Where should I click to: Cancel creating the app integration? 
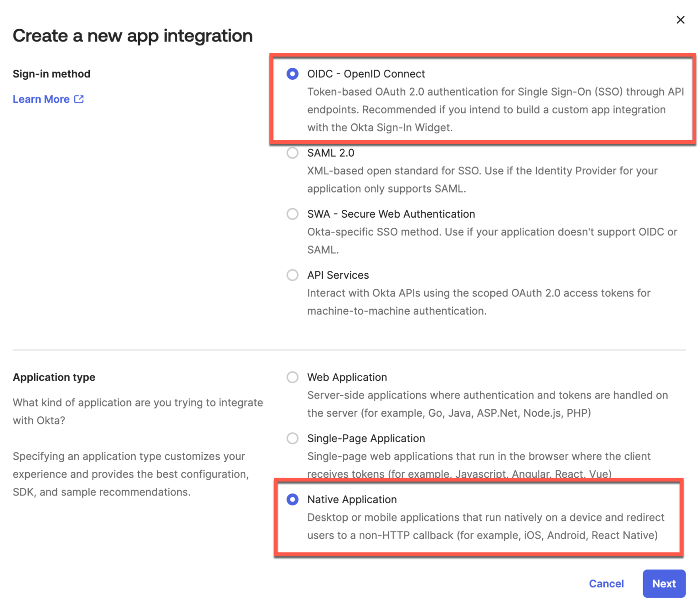(606, 583)
